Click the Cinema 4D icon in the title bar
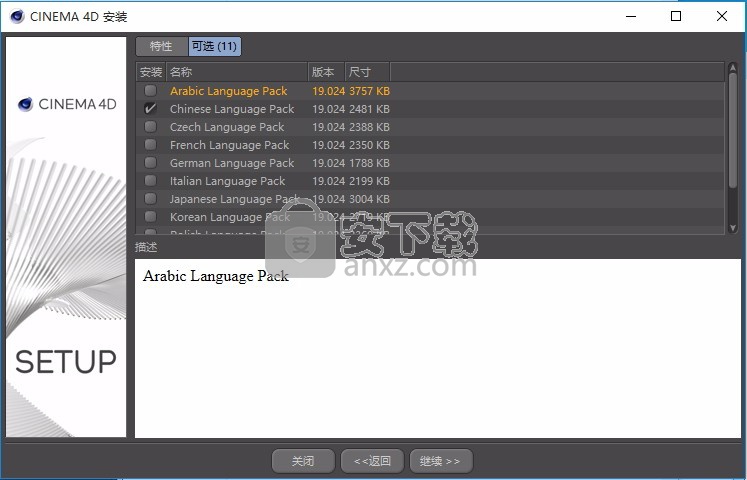Screen dimensions: 747x480 click(17, 16)
